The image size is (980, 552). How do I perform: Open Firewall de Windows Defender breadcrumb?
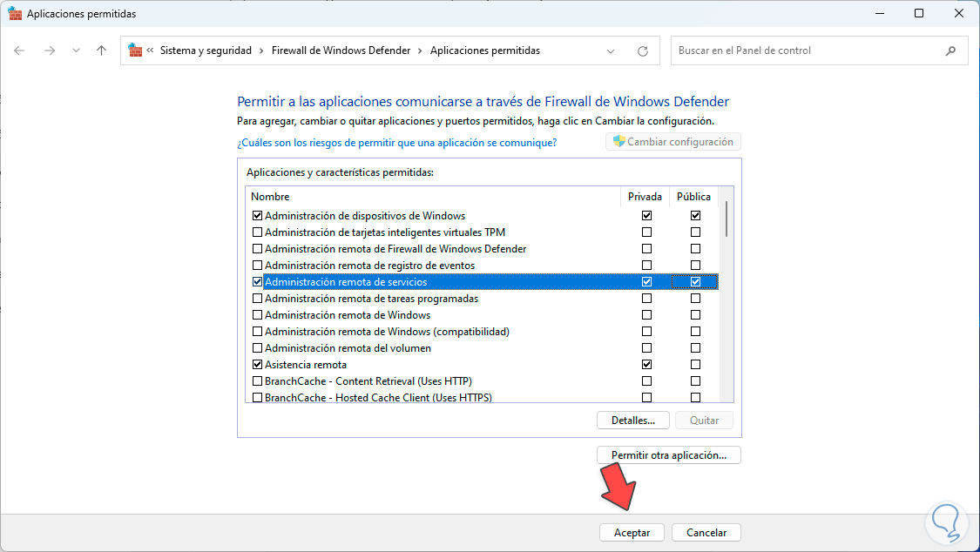pyautogui.click(x=341, y=50)
